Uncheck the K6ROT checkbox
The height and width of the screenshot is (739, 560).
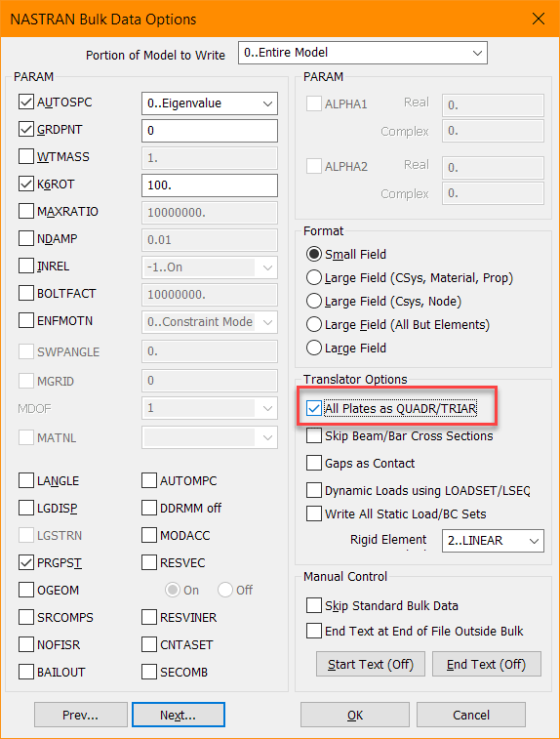pos(26,184)
